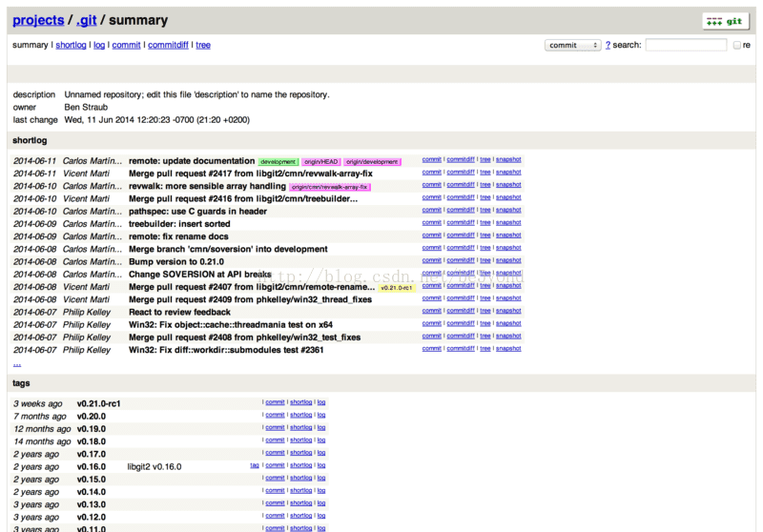Screen dimensions: 763x532
Task: Open tag v0.14.0
Action: click(x=92, y=492)
